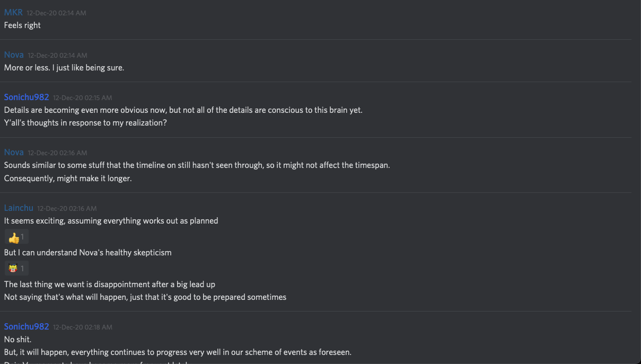This screenshot has width=641, height=364.
Task: Click the 'Consequently, might make it longer.' message
Action: pyautogui.click(x=68, y=178)
